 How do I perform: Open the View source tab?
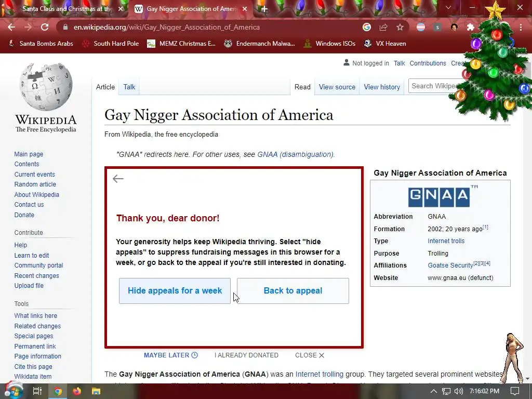pyautogui.click(x=337, y=87)
